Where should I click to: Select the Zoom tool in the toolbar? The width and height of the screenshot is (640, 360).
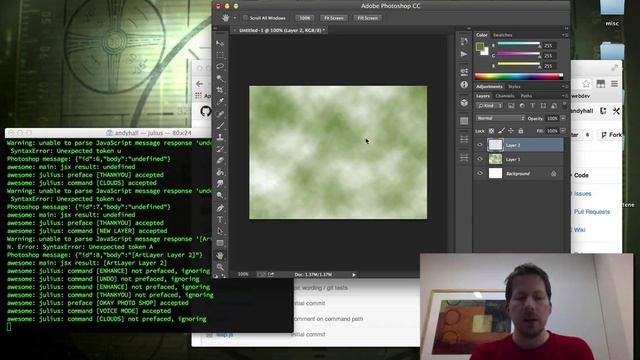220,267
